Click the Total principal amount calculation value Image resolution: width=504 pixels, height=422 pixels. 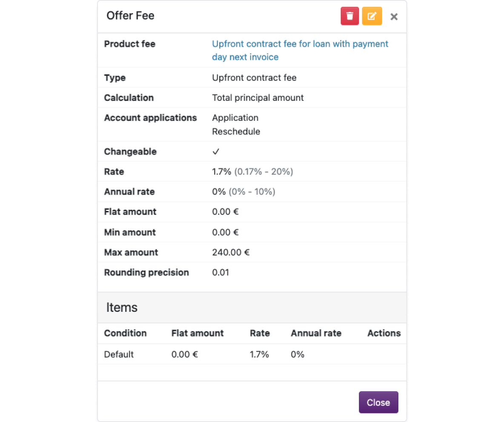(258, 98)
